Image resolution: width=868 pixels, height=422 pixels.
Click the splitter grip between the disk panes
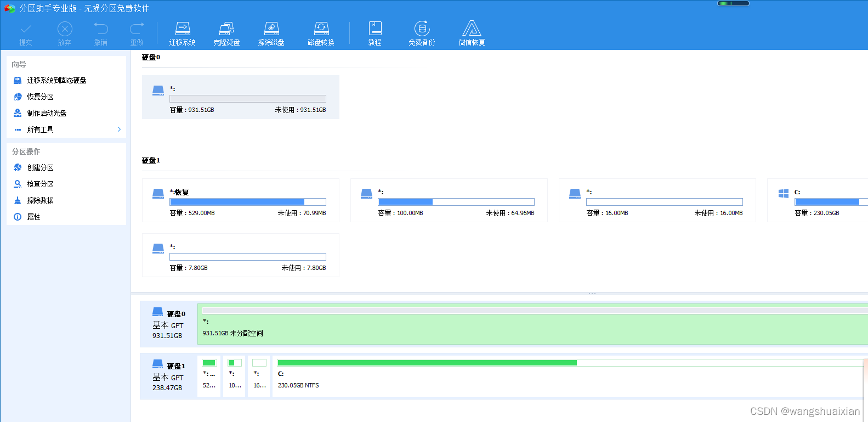592,294
